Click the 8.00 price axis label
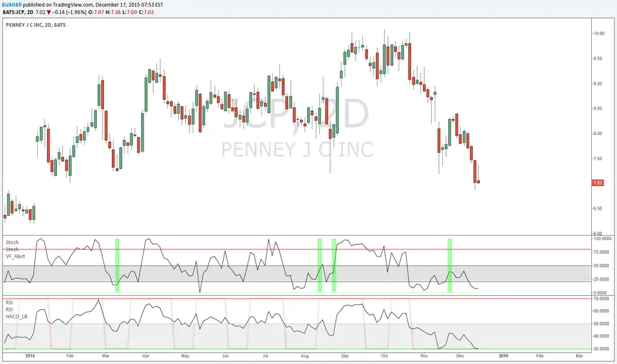Image resolution: width=617 pixels, height=364 pixels. click(598, 134)
